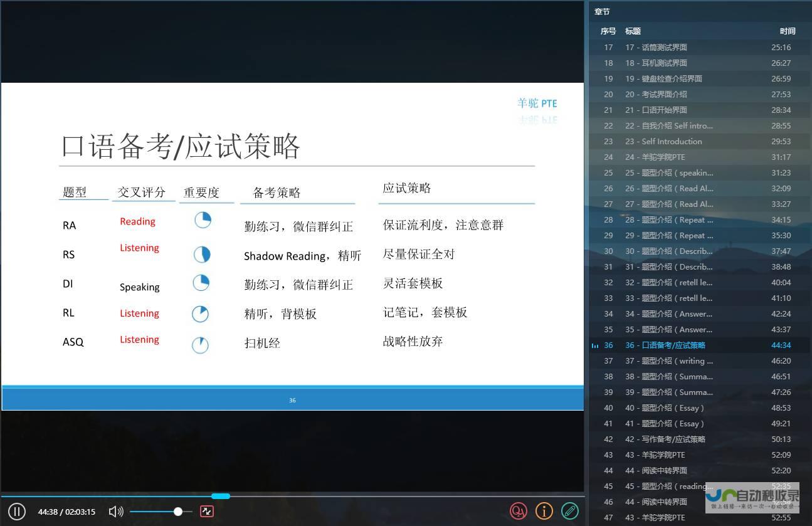Click the 44:34 timestamp of chapter 36
The width and height of the screenshot is (812, 526).
[x=781, y=345]
